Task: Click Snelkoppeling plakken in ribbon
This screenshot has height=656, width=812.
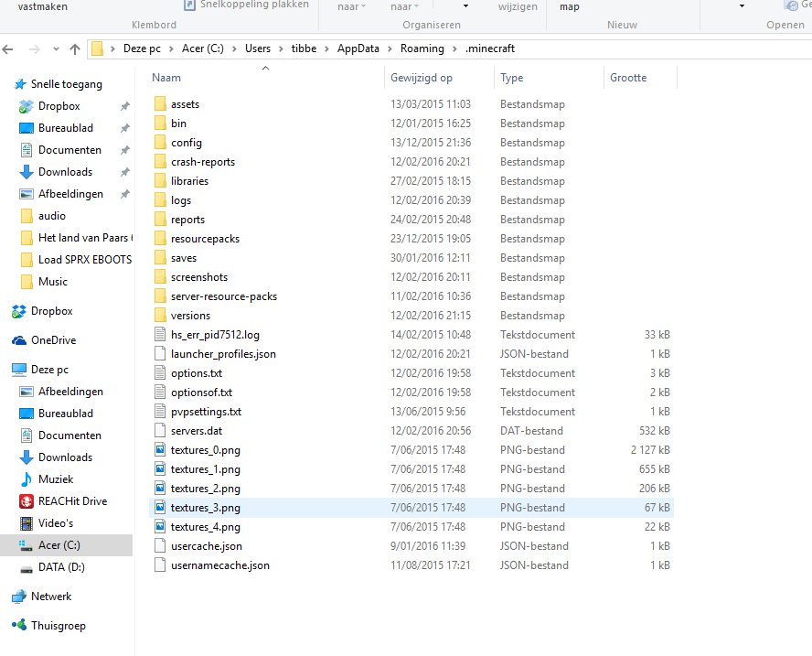Action: tap(247, 5)
